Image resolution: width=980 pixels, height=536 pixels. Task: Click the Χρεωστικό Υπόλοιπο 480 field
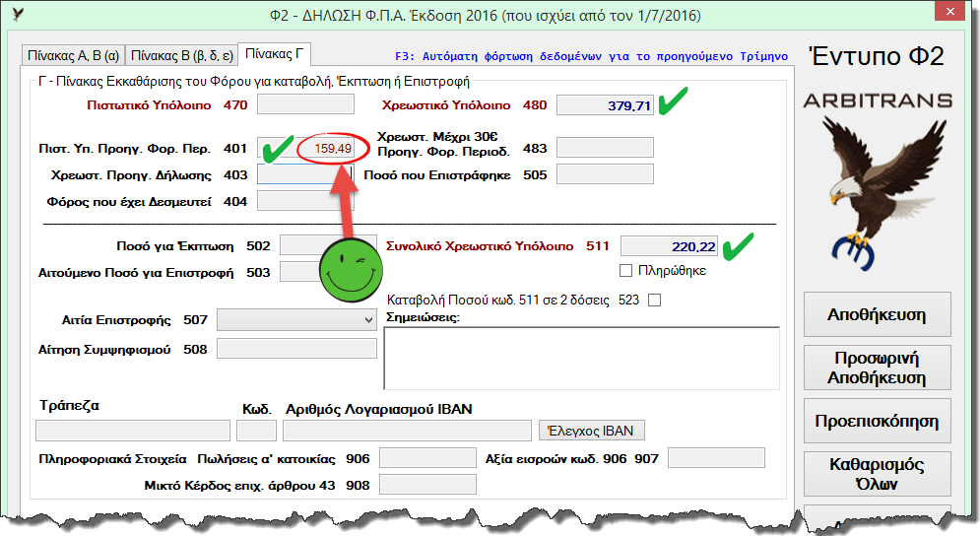(x=605, y=105)
